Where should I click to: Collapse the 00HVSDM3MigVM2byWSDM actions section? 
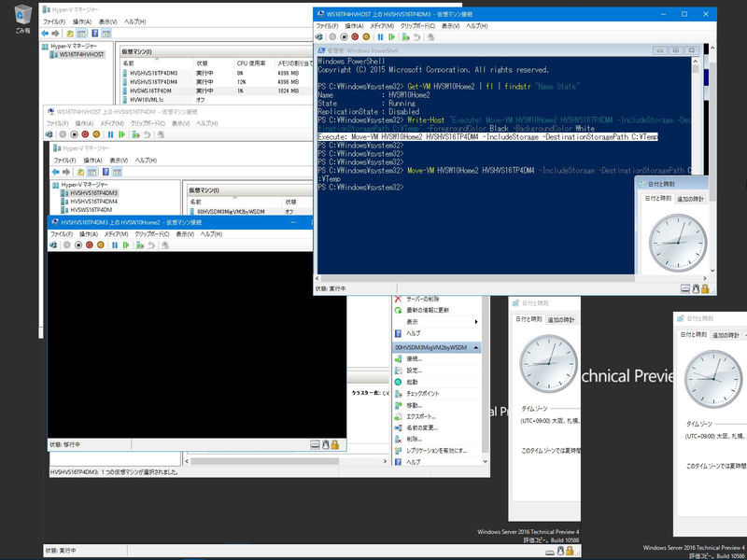pos(476,347)
